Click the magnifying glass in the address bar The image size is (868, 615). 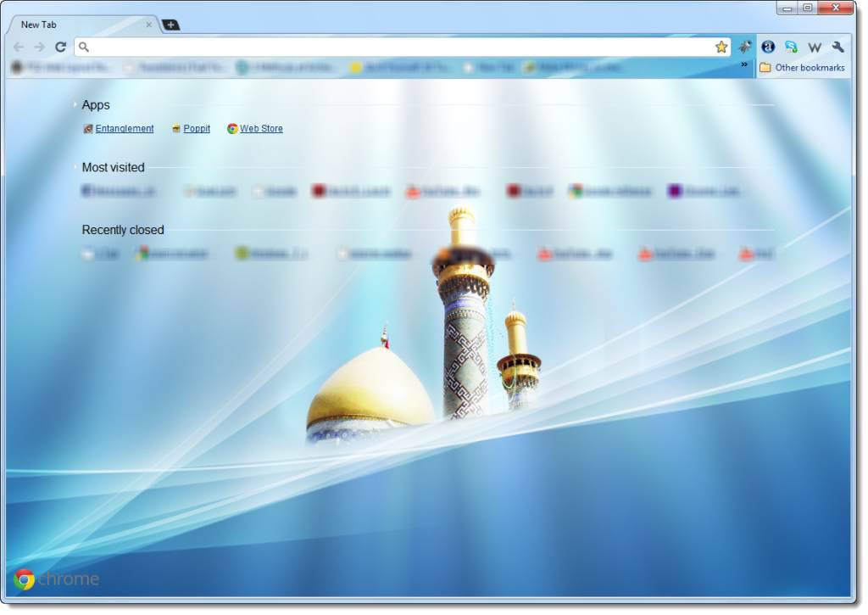(x=83, y=47)
